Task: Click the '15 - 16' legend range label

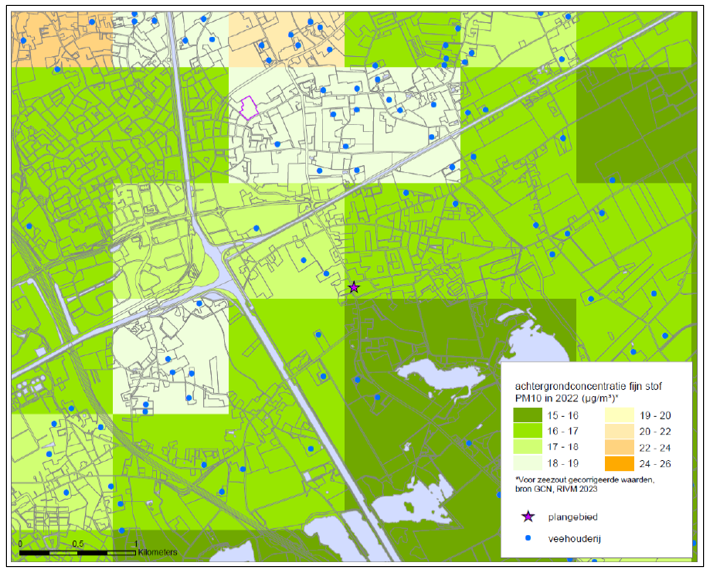Action: point(563,416)
